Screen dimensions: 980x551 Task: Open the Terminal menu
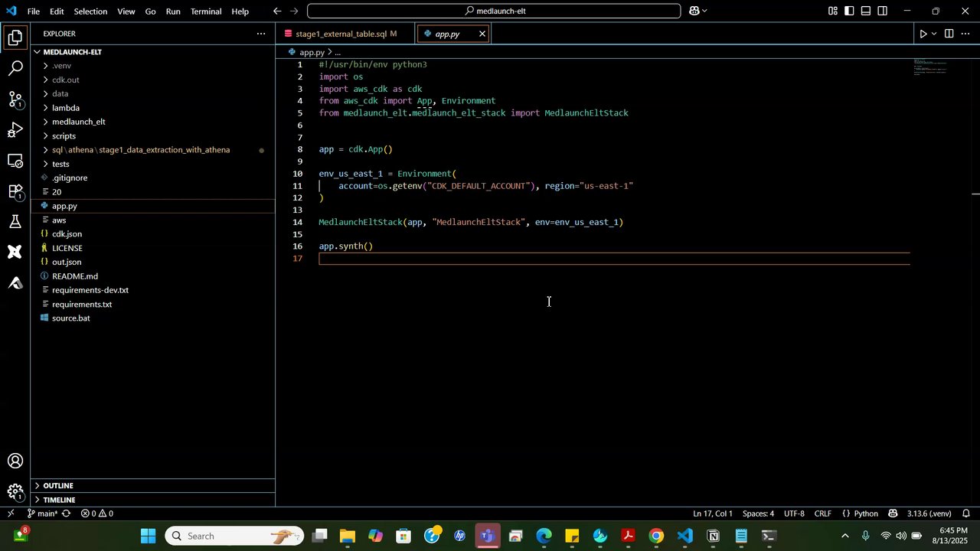pyautogui.click(x=206, y=11)
